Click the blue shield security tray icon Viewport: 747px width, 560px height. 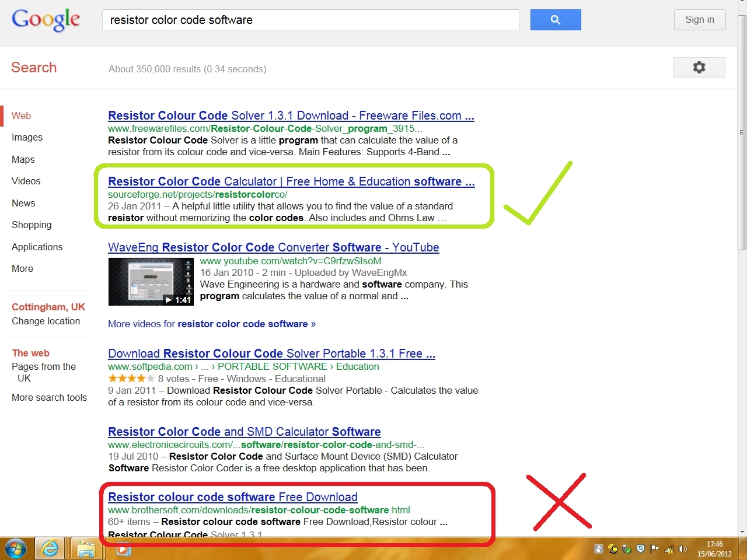[x=641, y=549]
